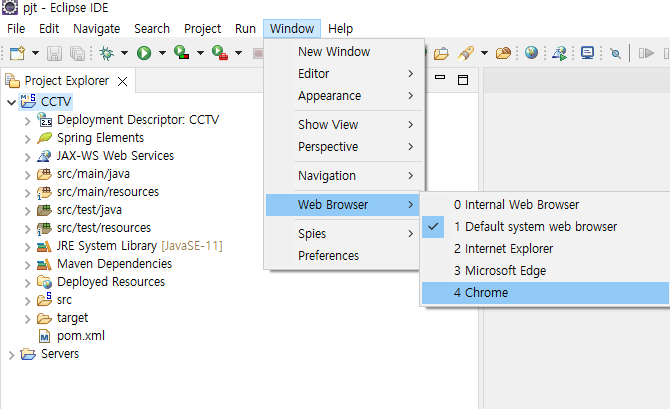The width and height of the screenshot is (670, 409).
Task: Open the Run configurations dropdown arrow
Action: coord(162,53)
